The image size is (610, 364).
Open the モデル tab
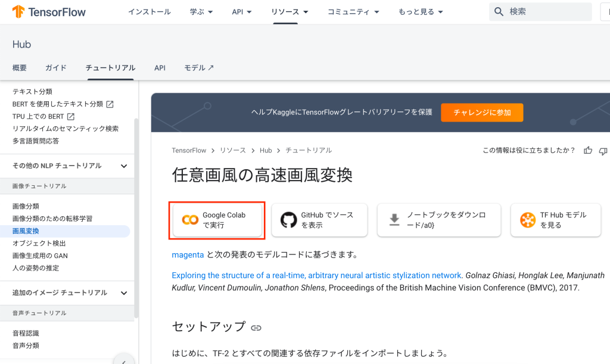tap(198, 68)
